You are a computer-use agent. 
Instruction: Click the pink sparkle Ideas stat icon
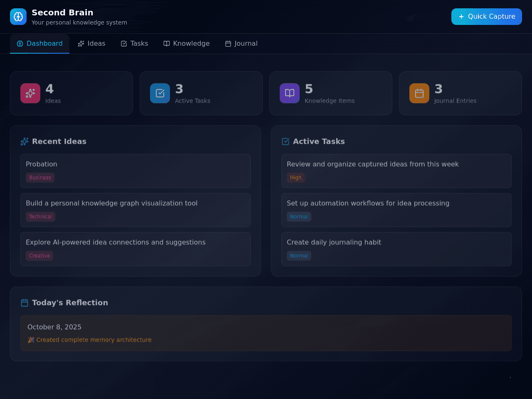[x=30, y=93]
